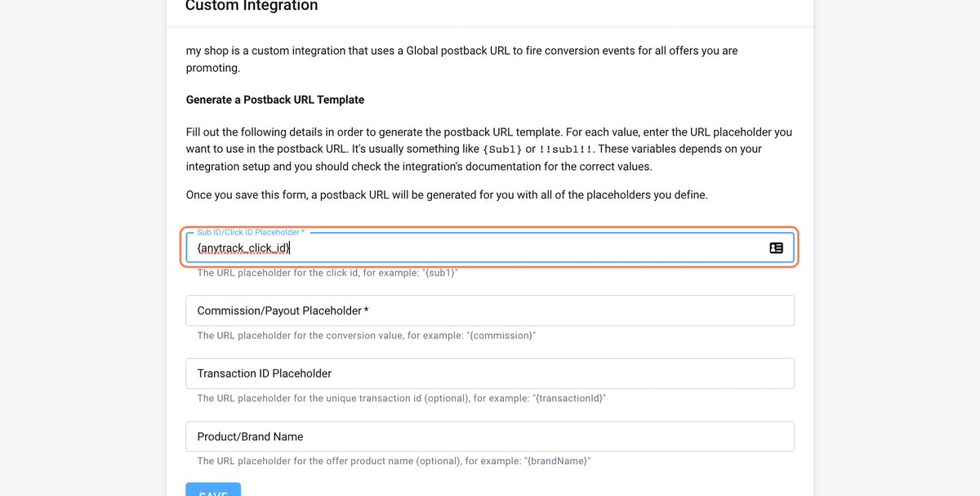This screenshot has width=980, height=496.
Task: Click the Custom Integration heading
Action: [x=252, y=7]
